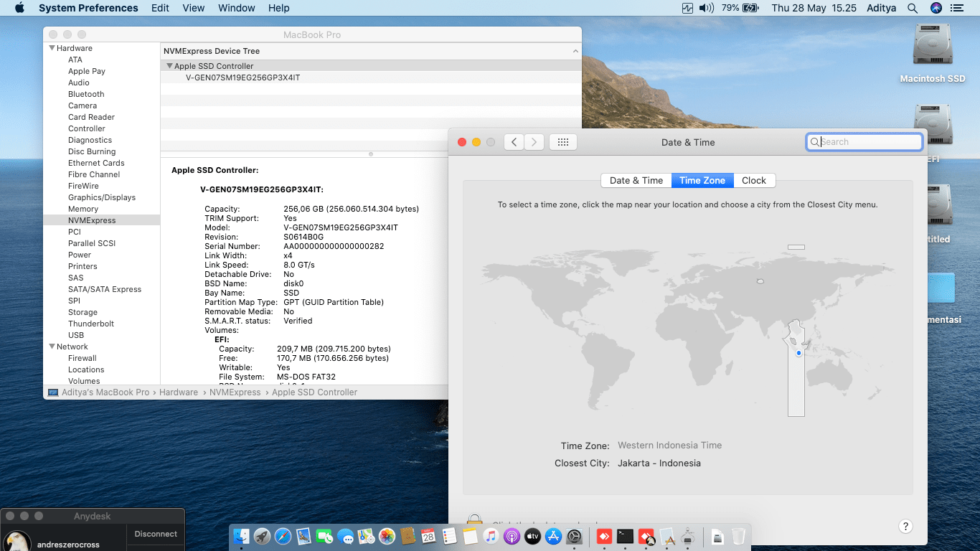Activate Siri from the menu bar

point(936,8)
